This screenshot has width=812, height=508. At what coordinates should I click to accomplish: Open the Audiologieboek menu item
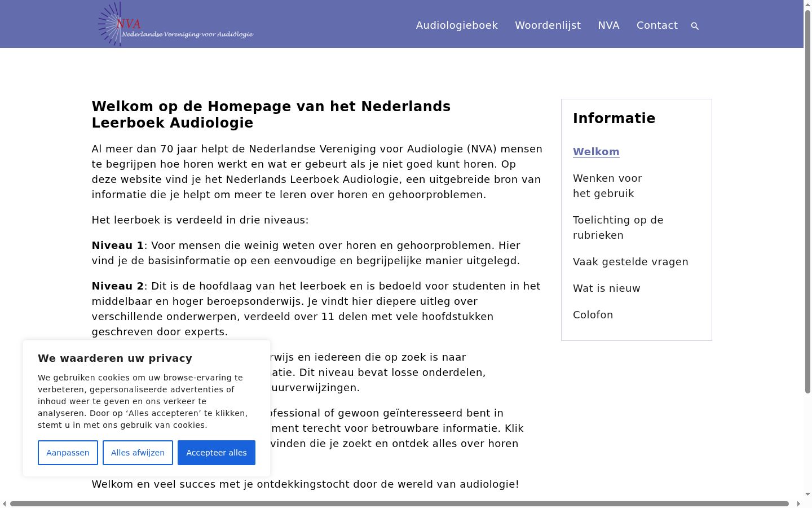click(457, 25)
